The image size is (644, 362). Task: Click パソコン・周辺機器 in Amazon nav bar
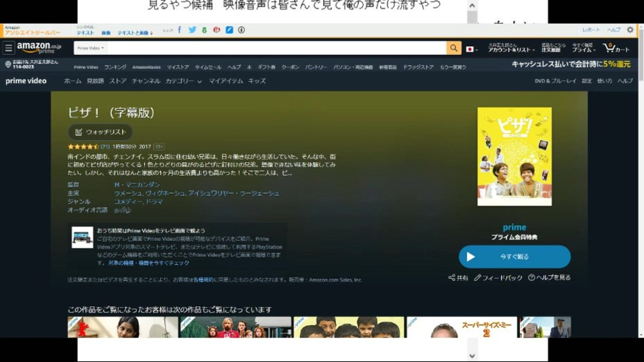353,67
